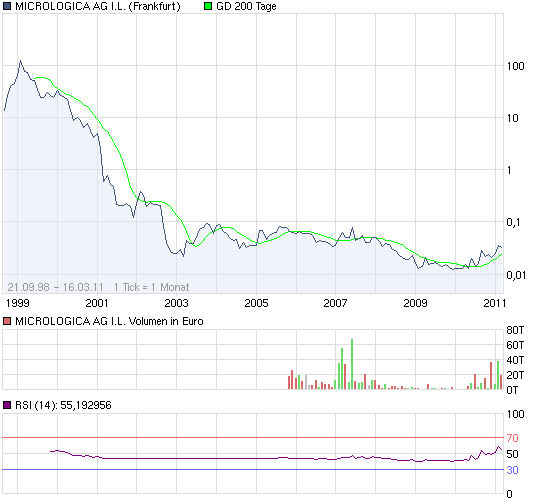Click the price axis label '1'
The image size is (545, 502).
pos(509,170)
